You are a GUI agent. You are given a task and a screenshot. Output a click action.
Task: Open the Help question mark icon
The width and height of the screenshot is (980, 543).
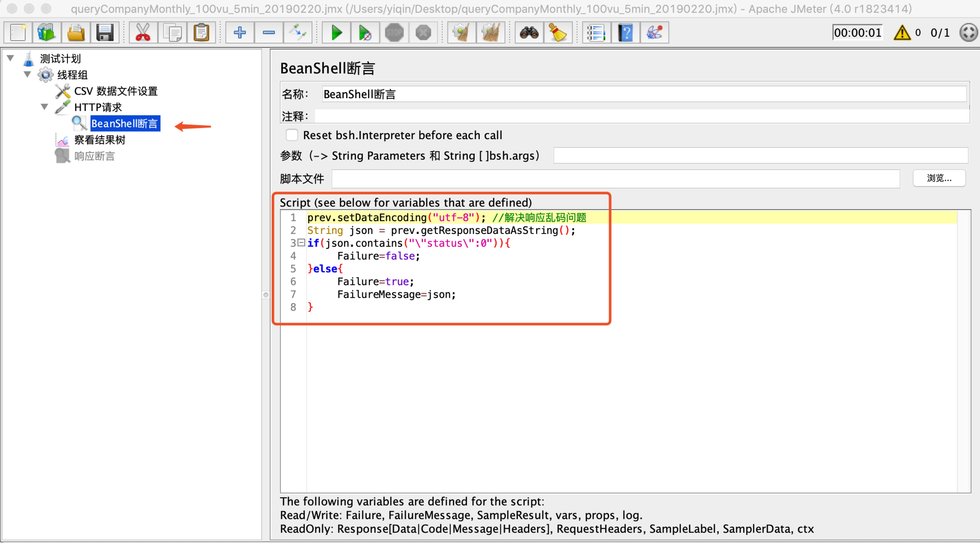click(626, 33)
